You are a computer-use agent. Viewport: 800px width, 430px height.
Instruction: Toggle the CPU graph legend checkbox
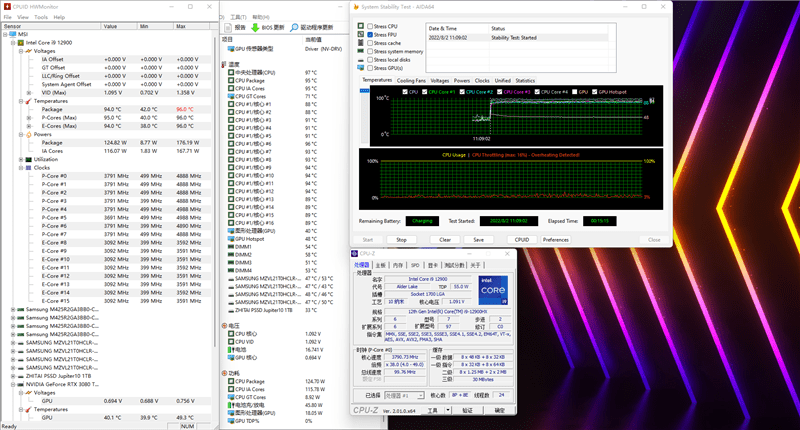[405, 92]
